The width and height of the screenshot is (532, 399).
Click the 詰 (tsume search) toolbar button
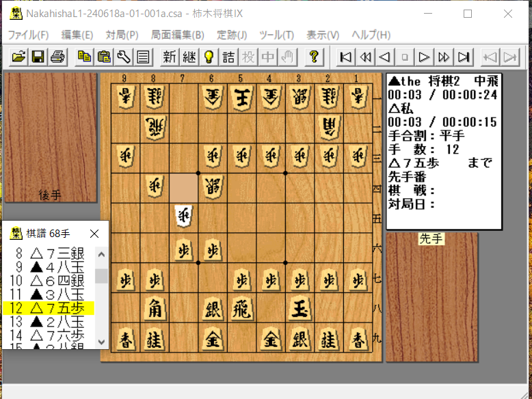pos(228,57)
